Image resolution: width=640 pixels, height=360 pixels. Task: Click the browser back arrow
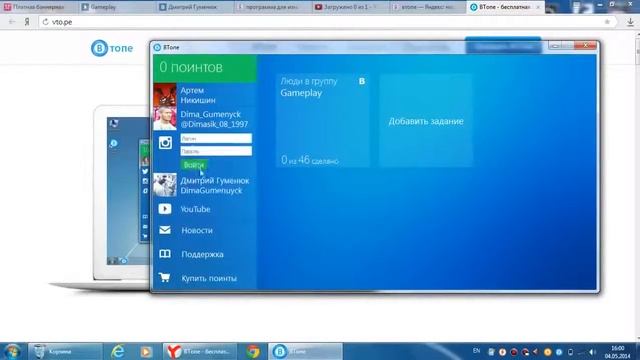point(12,22)
